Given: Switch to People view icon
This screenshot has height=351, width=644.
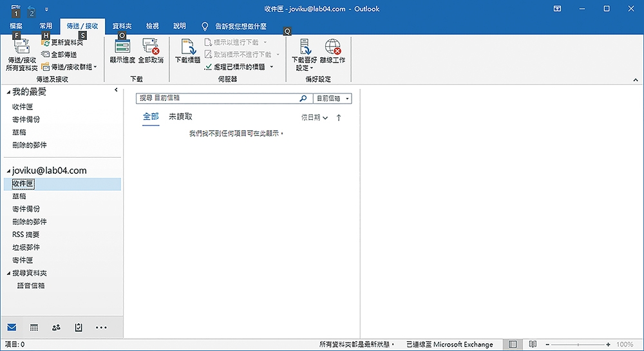Looking at the screenshot, I should (x=56, y=327).
